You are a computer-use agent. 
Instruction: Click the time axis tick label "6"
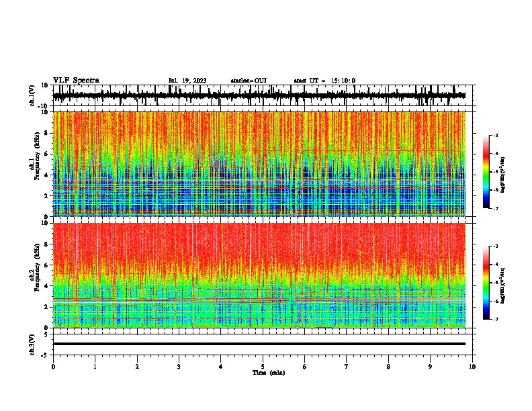pyautogui.click(x=305, y=367)
